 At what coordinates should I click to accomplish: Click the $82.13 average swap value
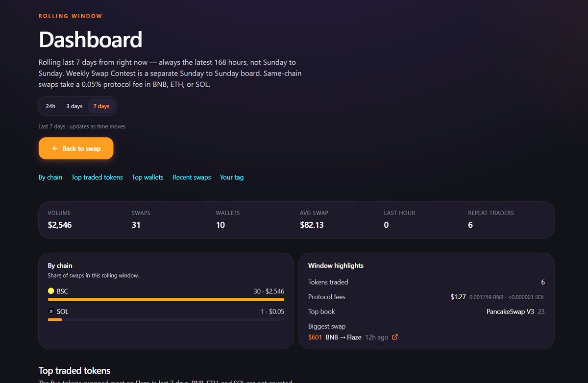(312, 225)
